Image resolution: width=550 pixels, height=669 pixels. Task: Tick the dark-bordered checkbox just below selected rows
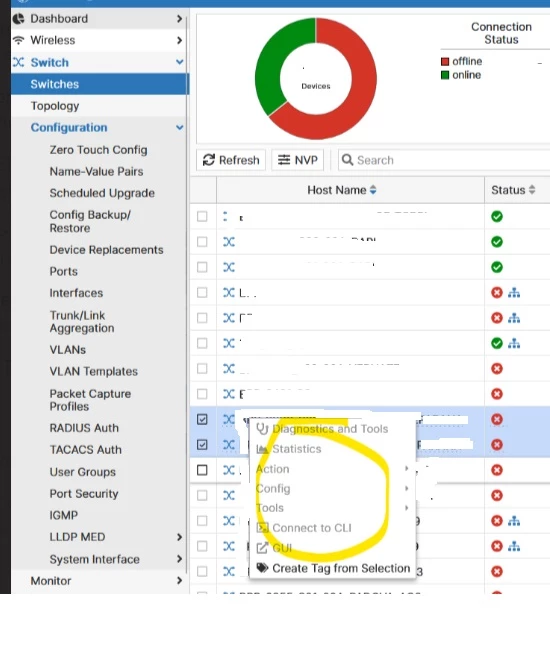202,470
